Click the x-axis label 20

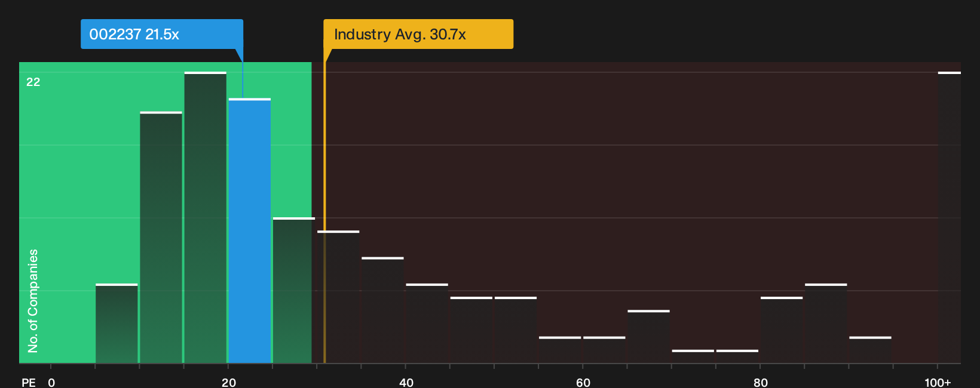click(229, 383)
